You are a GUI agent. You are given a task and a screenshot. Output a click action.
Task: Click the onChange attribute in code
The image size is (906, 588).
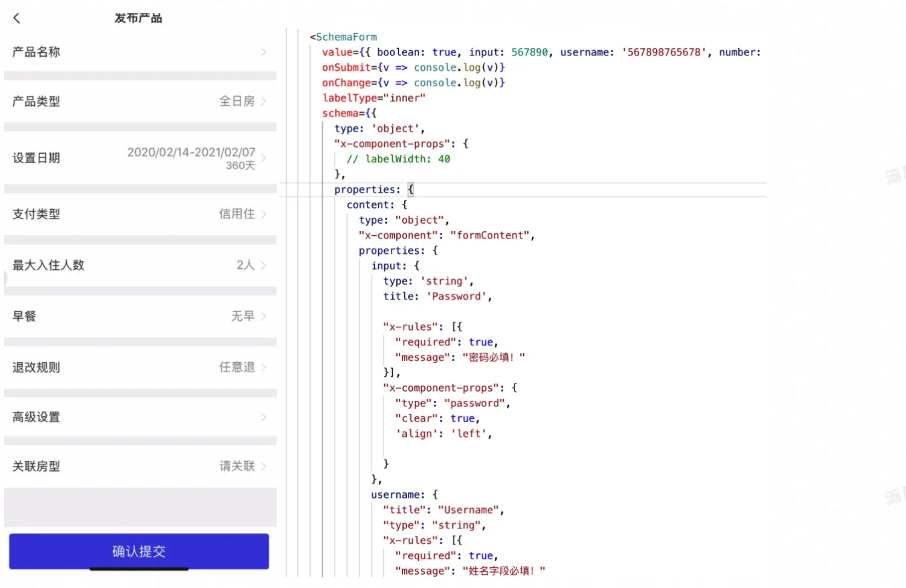pos(346,83)
